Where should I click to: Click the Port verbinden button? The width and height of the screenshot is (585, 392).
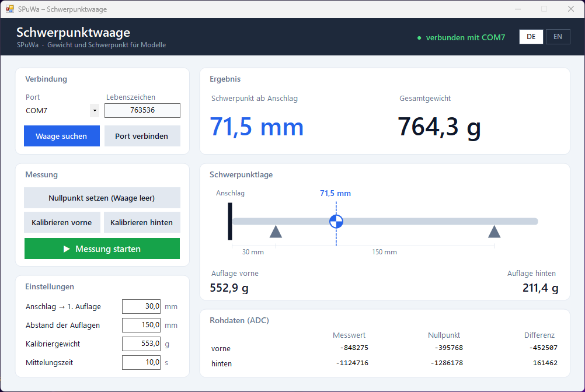[x=142, y=136]
